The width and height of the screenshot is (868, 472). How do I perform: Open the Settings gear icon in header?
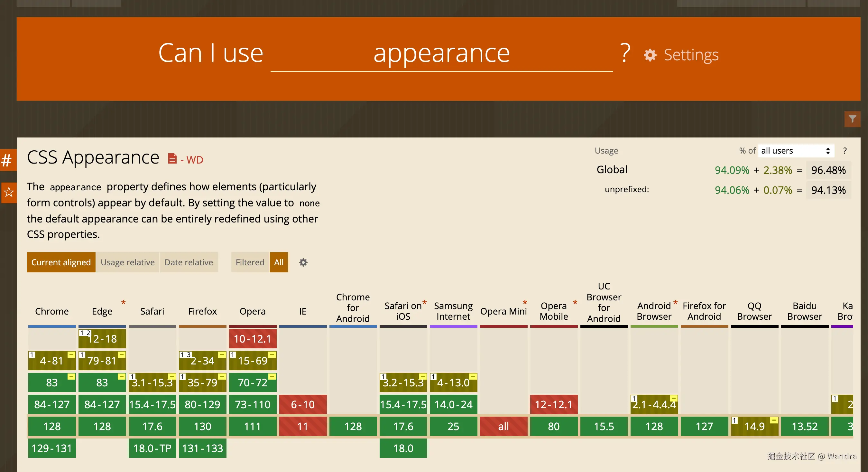pyautogui.click(x=650, y=55)
